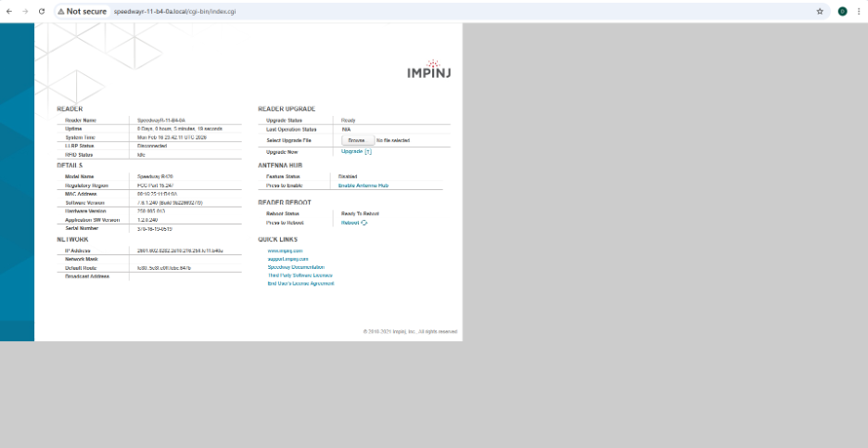Click the Application SW Version value

[x=147, y=220]
